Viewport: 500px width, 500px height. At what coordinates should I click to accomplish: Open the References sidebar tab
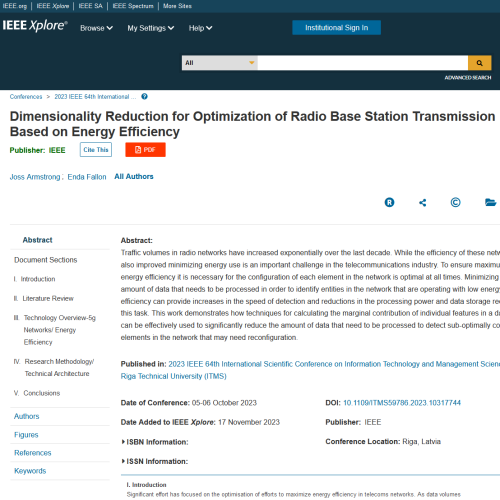[33, 453]
